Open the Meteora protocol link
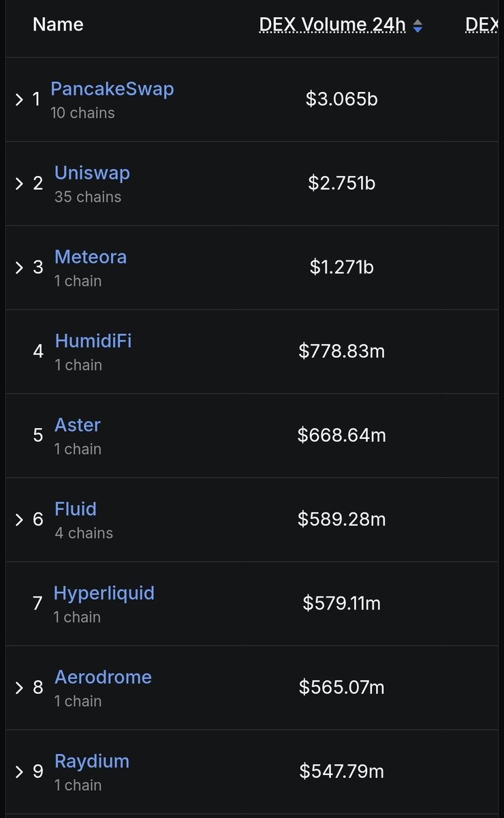Image resolution: width=504 pixels, height=818 pixels. click(x=91, y=257)
